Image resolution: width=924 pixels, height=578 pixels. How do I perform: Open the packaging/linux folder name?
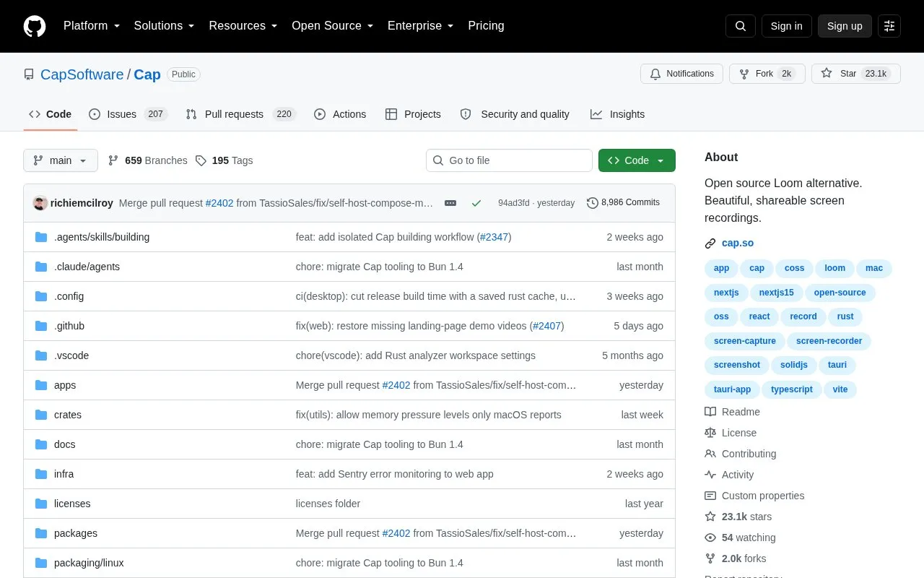click(x=89, y=563)
